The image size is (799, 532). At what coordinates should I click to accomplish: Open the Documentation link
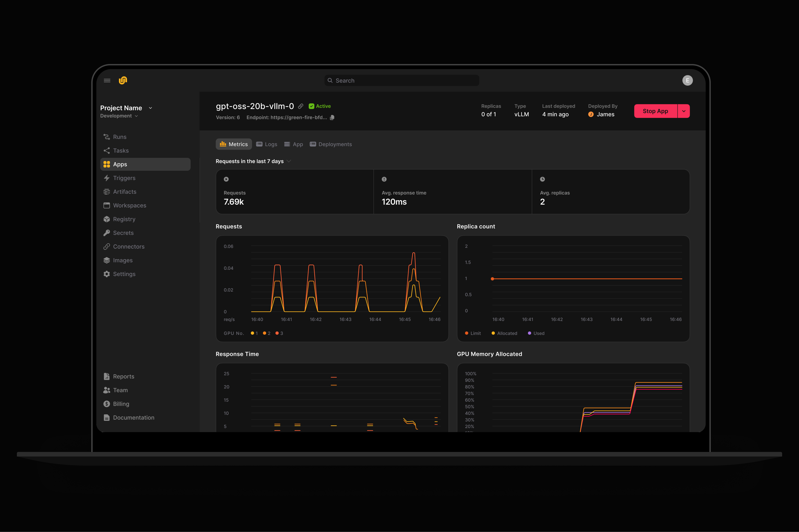[133, 418]
